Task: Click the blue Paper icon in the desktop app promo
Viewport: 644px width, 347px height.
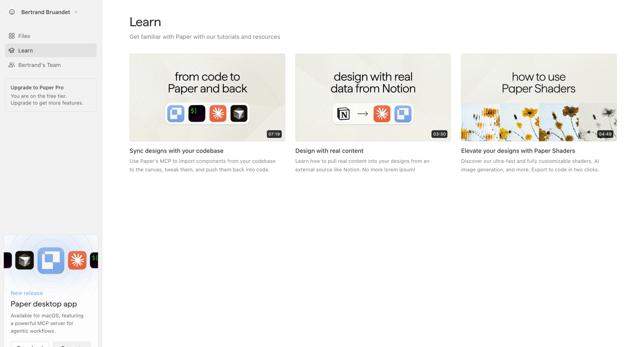Action: coord(51,260)
